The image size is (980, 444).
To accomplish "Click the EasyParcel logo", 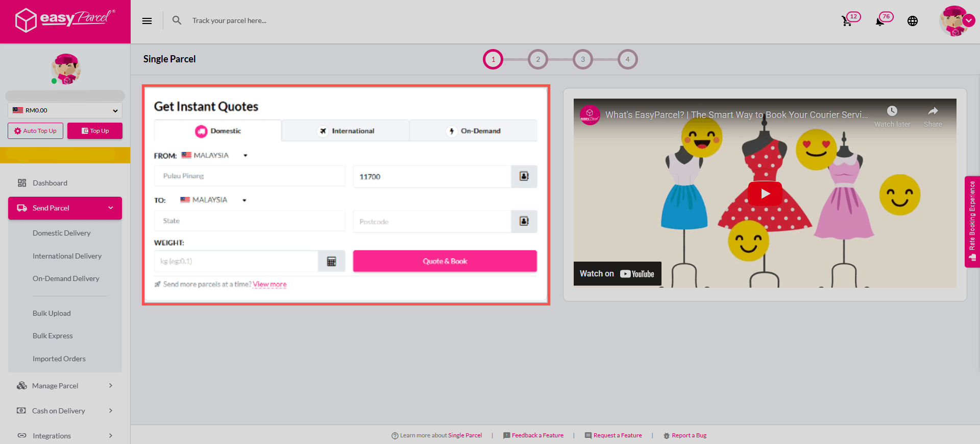I will (65, 20).
